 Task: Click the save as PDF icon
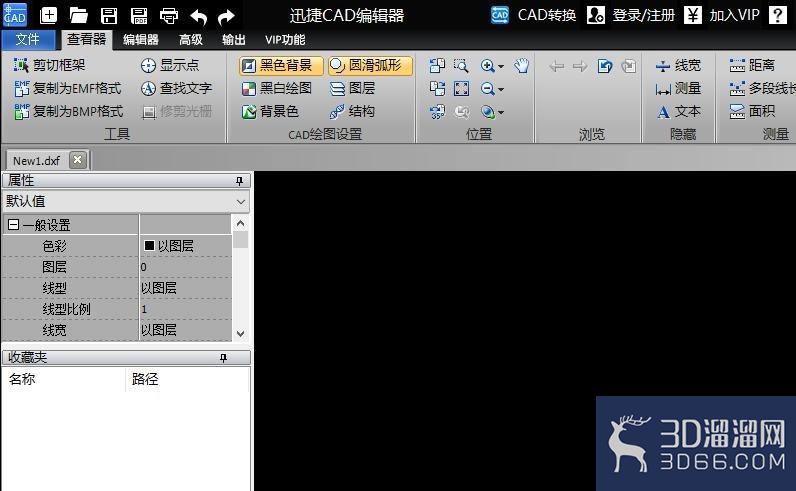(x=139, y=16)
